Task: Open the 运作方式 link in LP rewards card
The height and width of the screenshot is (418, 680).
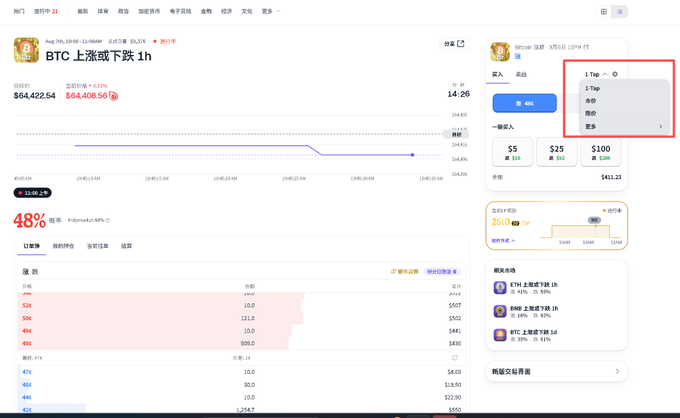Action: pyautogui.click(x=503, y=241)
